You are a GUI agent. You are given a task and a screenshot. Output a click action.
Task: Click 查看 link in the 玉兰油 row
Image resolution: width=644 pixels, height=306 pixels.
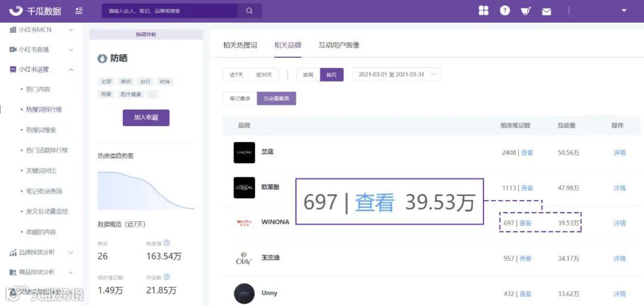pyautogui.click(x=525, y=258)
